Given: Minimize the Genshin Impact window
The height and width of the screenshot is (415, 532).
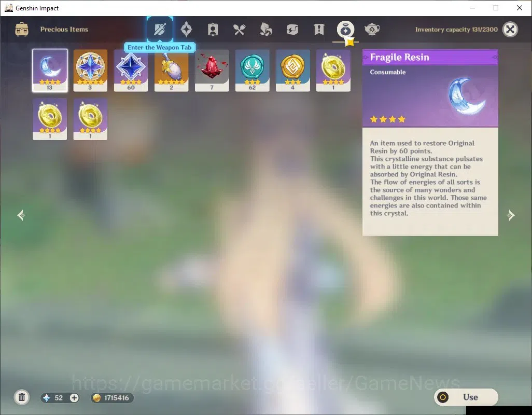Looking at the screenshot, I should point(472,8).
